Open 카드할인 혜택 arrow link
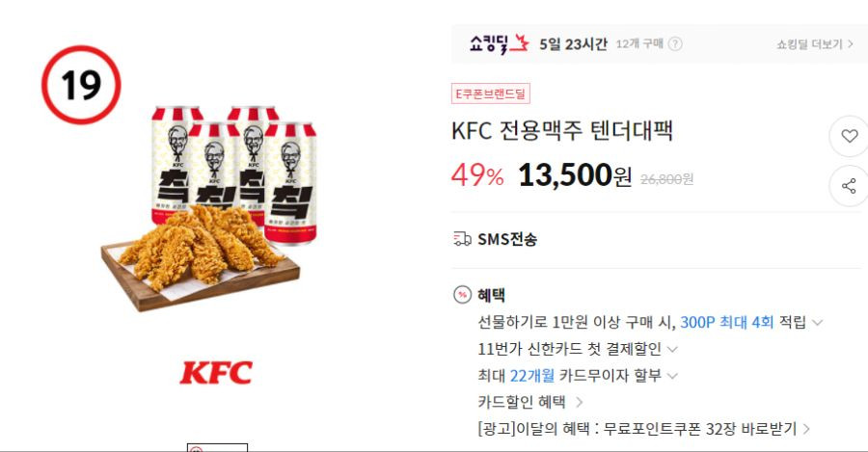The height and width of the screenshot is (452, 868). coord(579,402)
